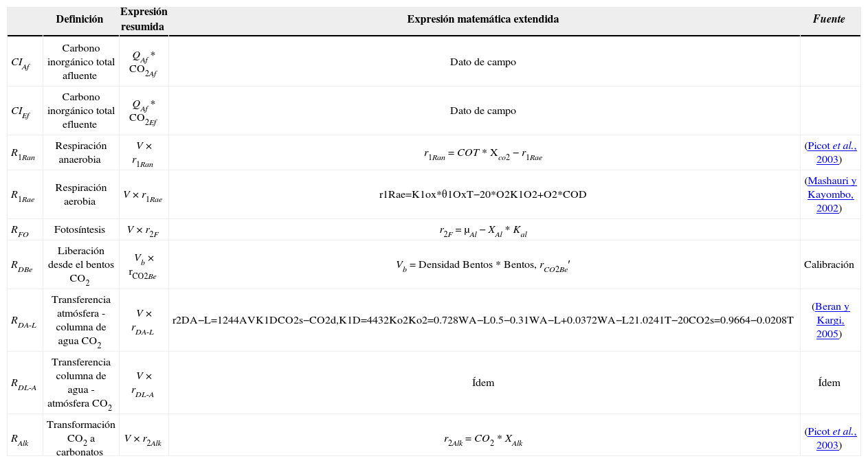Image resolution: width=868 pixels, height=463 pixels.
Task: Select the R DA-L symbol cell
Action: tap(24, 321)
